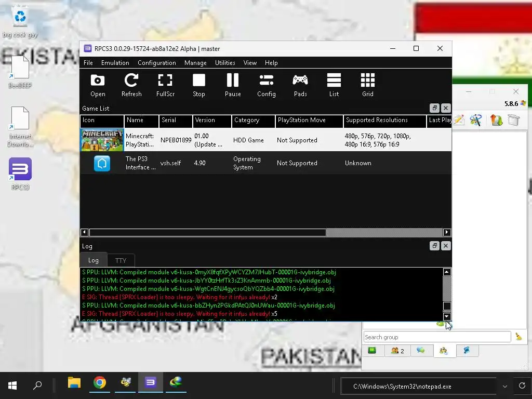Select the Log tab

[94, 260]
